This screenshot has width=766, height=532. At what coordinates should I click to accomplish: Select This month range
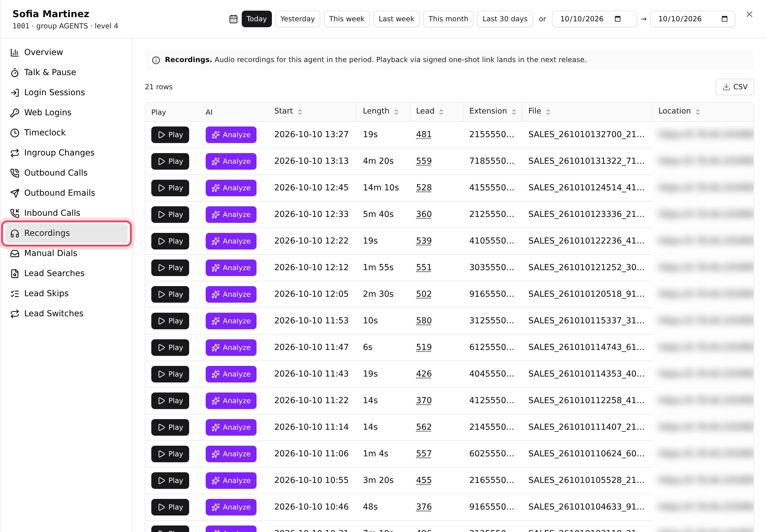[x=448, y=19]
